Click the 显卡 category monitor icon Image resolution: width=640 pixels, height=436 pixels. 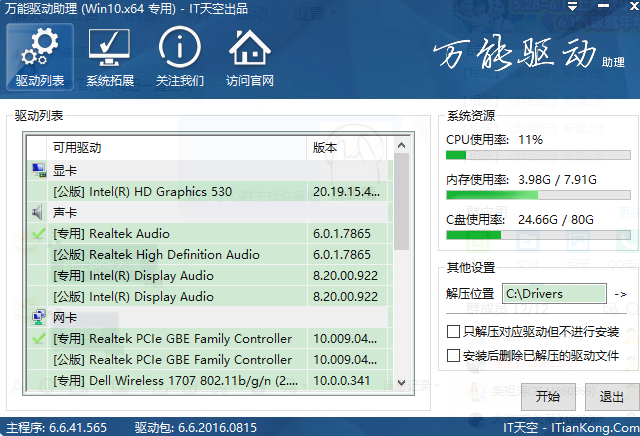[x=39, y=170]
